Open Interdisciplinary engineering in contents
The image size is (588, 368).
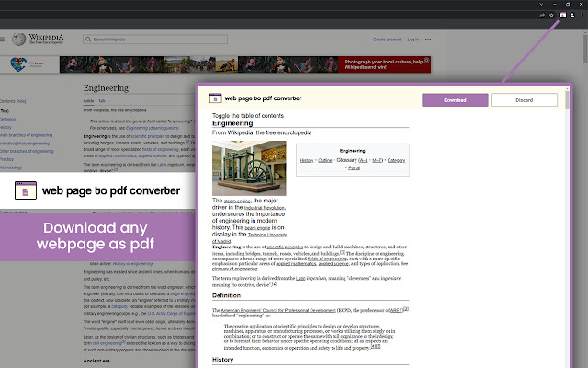pyautogui.click(x=25, y=144)
